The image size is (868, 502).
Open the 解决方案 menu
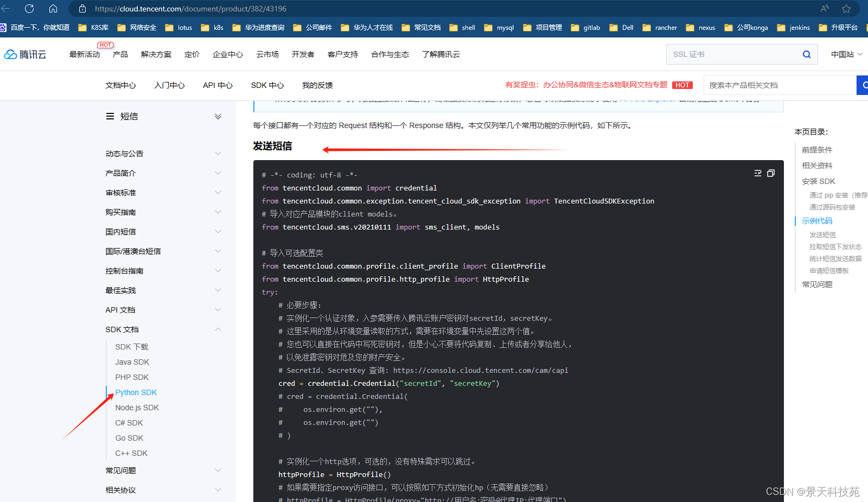[156, 54]
